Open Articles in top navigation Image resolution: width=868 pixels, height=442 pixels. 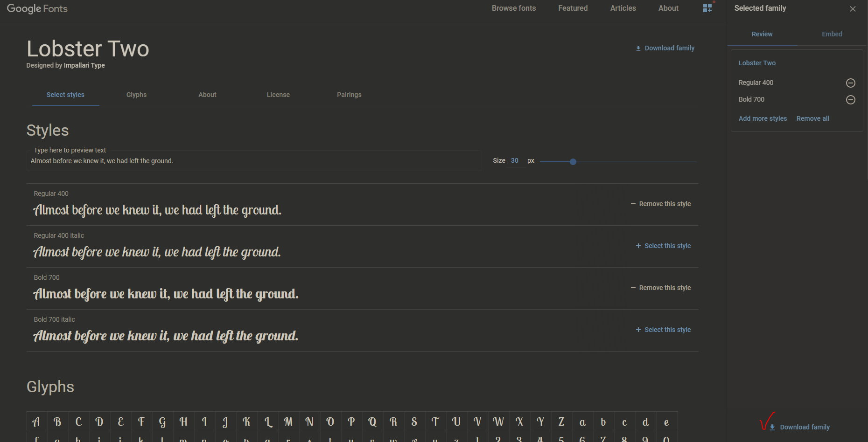click(623, 8)
